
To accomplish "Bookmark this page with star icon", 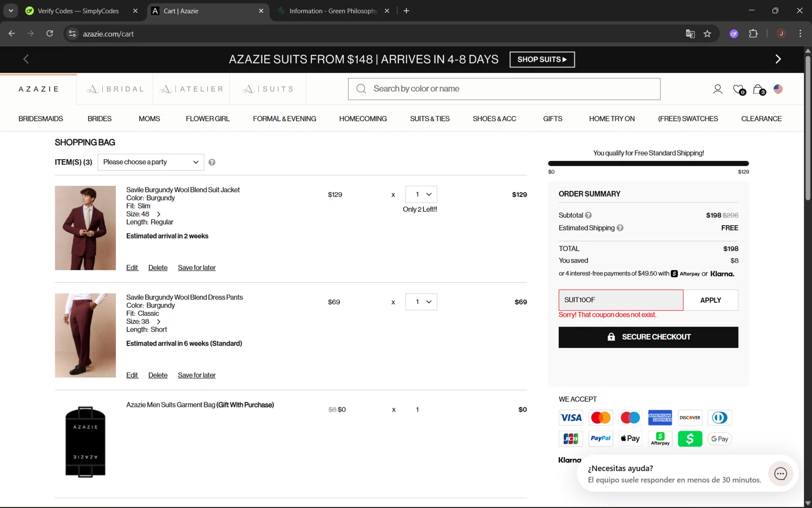I will click(707, 34).
